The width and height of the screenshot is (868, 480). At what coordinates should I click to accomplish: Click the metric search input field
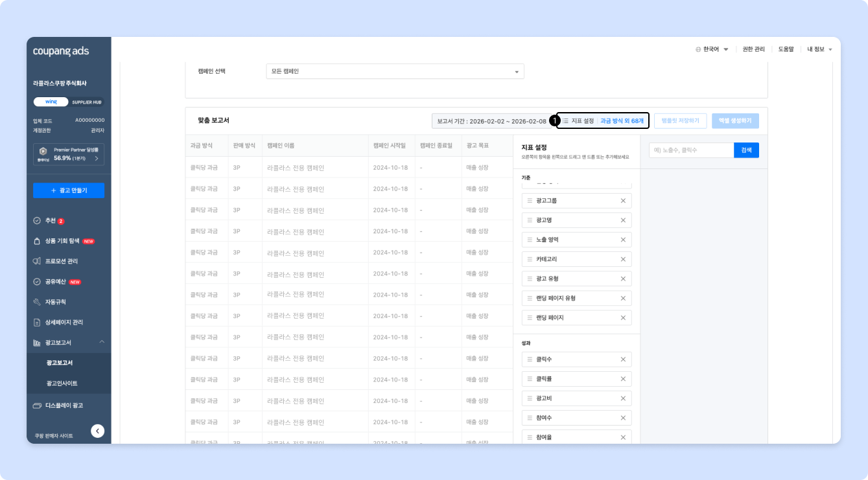click(x=691, y=150)
